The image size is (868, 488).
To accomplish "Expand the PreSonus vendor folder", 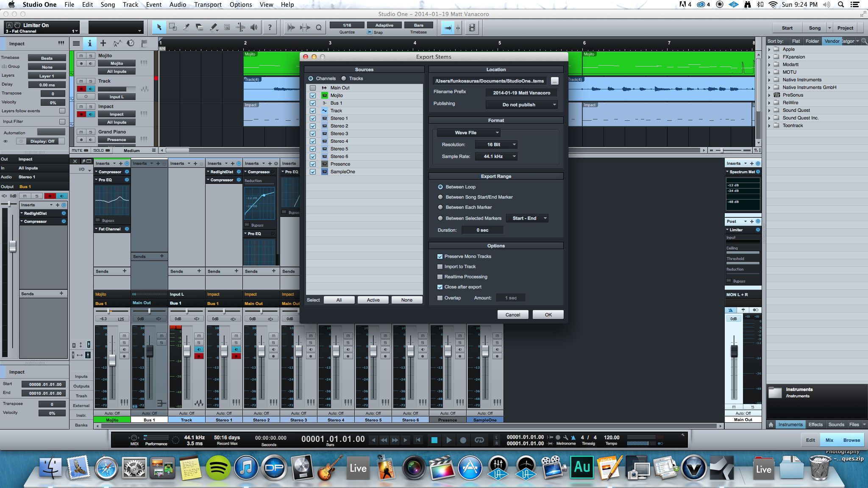I will 769,95.
